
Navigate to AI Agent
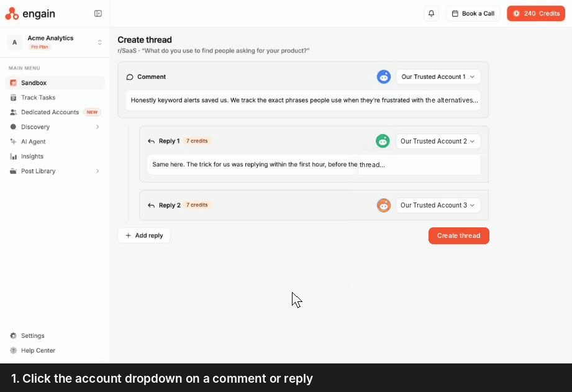[x=55, y=142]
